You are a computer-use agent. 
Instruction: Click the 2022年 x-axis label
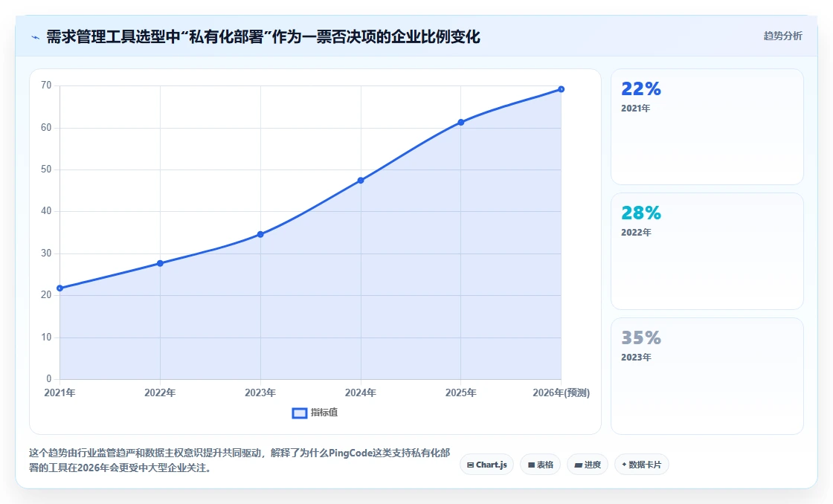point(160,393)
